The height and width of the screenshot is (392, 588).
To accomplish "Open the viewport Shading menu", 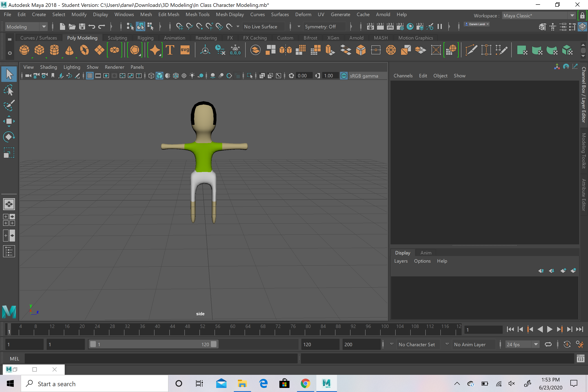I will coord(49,67).
